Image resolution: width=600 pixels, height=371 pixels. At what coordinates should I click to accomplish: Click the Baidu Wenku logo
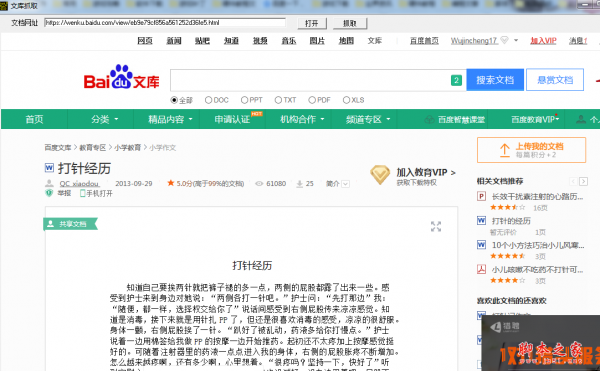click(x=121, y=78)
